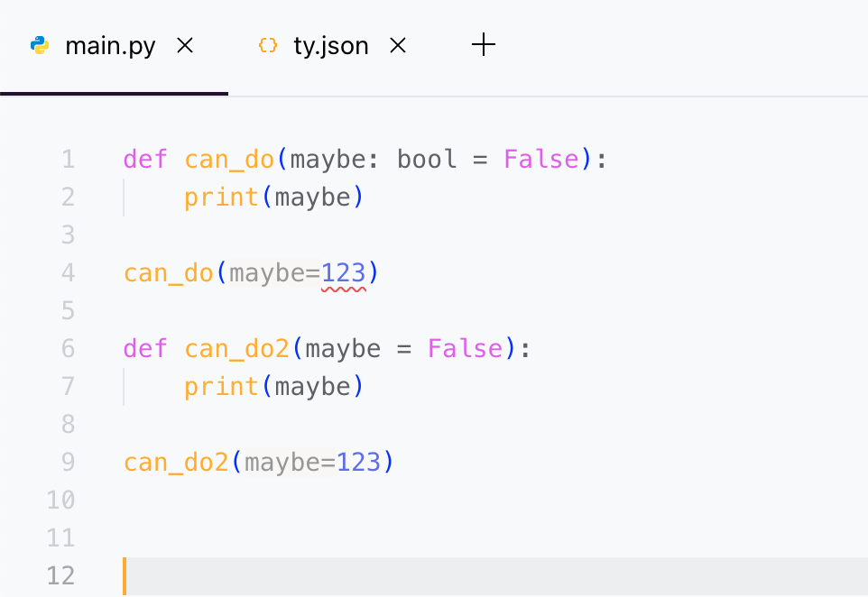
Task: Close the ty.json tab
Action: pos(398,46)
